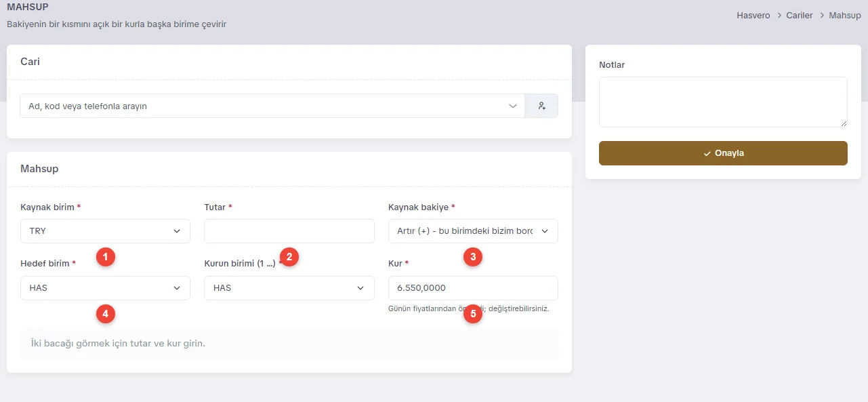Grab the Notlar textarea resize handle

[x=844, y=123]
